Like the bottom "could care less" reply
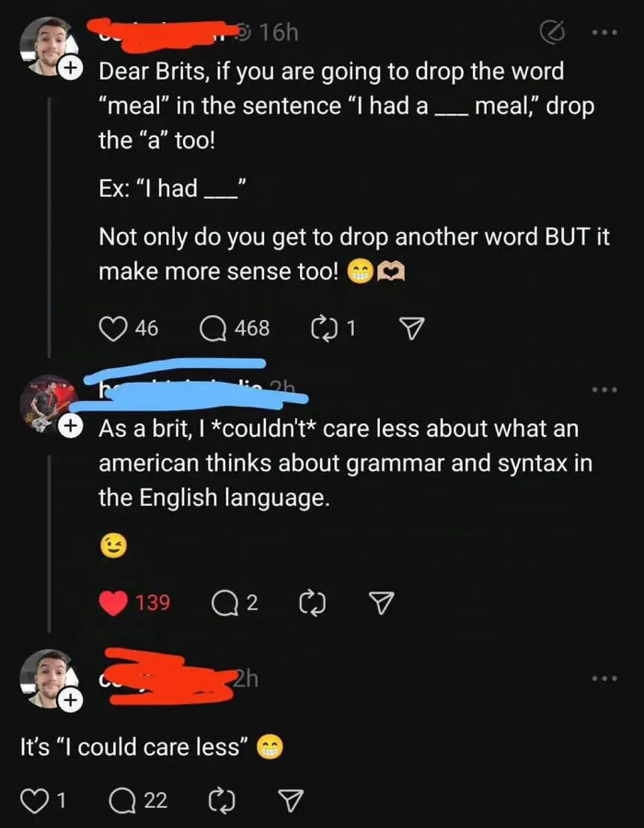 (x=39, y=800)
